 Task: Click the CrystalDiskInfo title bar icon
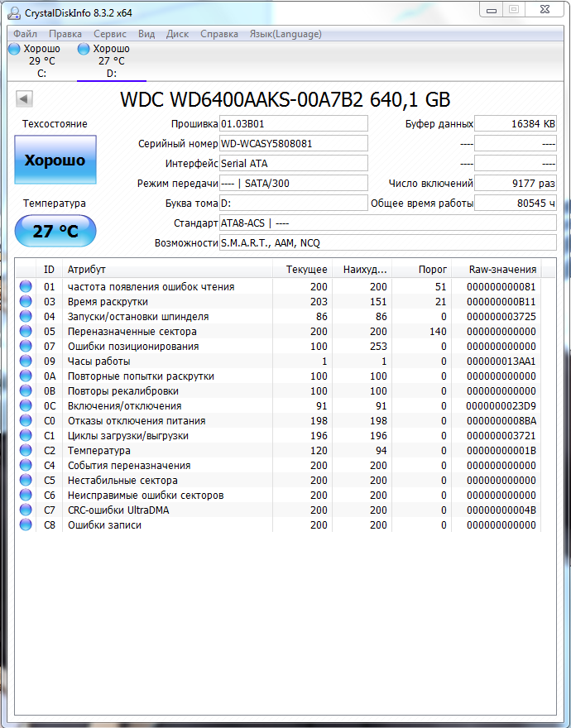pyautogui.click(x=14, y=13)
